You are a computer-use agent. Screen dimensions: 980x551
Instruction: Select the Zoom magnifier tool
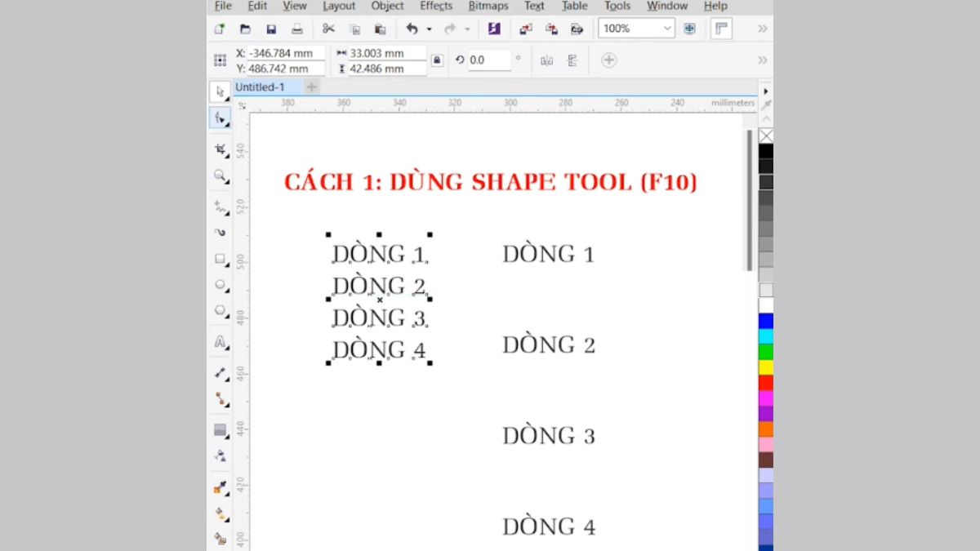pyautogui.click(x=220, y=176)
